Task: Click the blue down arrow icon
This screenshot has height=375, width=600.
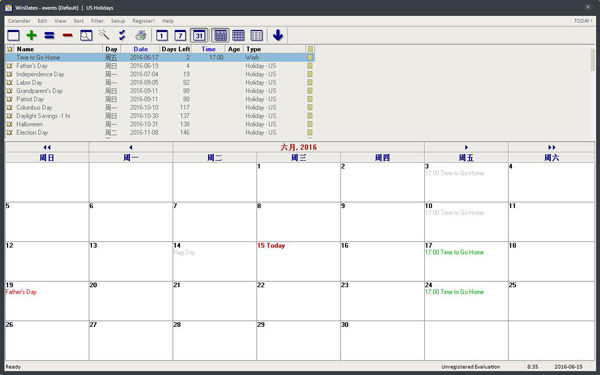Action: click(278, 35)
